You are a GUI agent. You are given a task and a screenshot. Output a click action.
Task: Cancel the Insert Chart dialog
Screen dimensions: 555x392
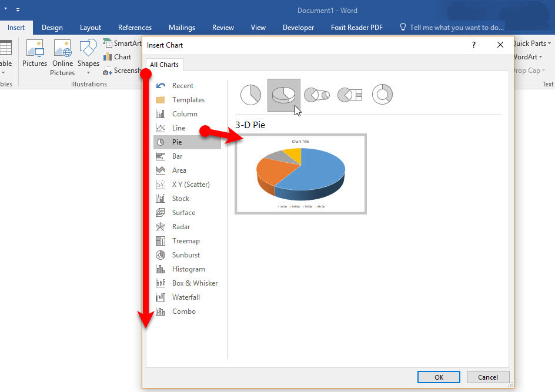click(x=488, y=377)
